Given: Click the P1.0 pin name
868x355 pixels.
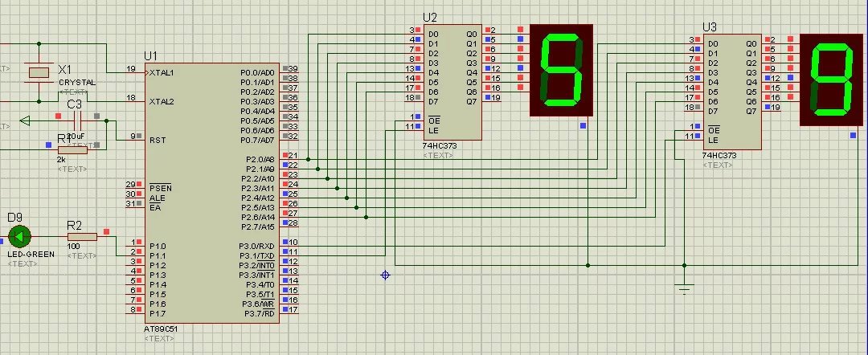Looking at the screenshot, I should click(x=158, y=246).
